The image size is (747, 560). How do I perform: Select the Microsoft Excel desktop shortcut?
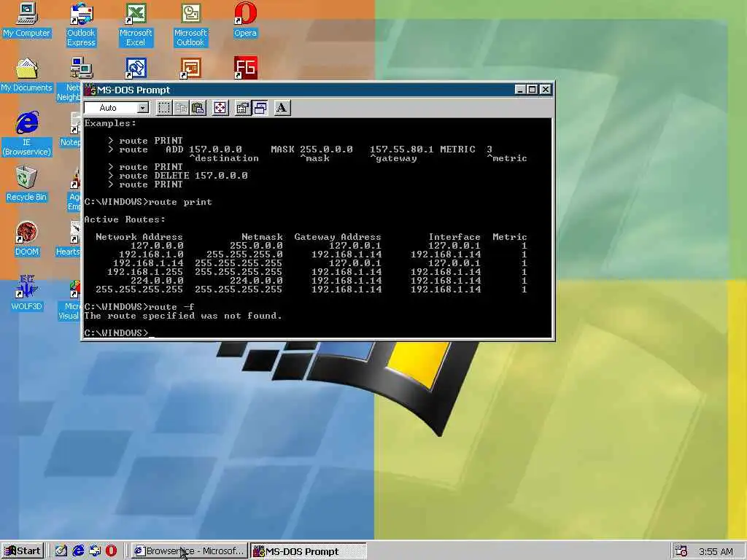pos(136,25)
